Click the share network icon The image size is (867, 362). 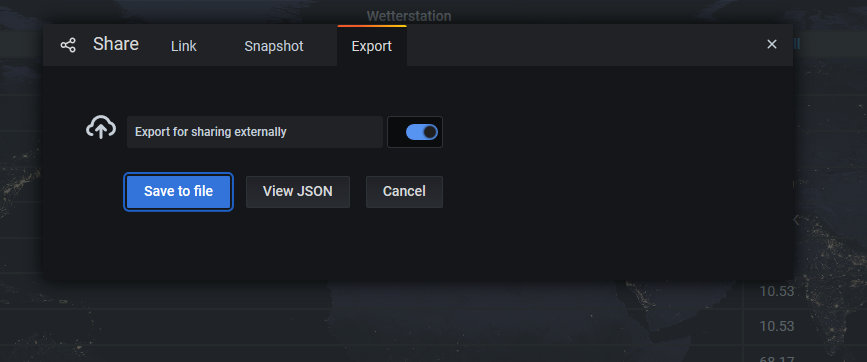(68, 45)
